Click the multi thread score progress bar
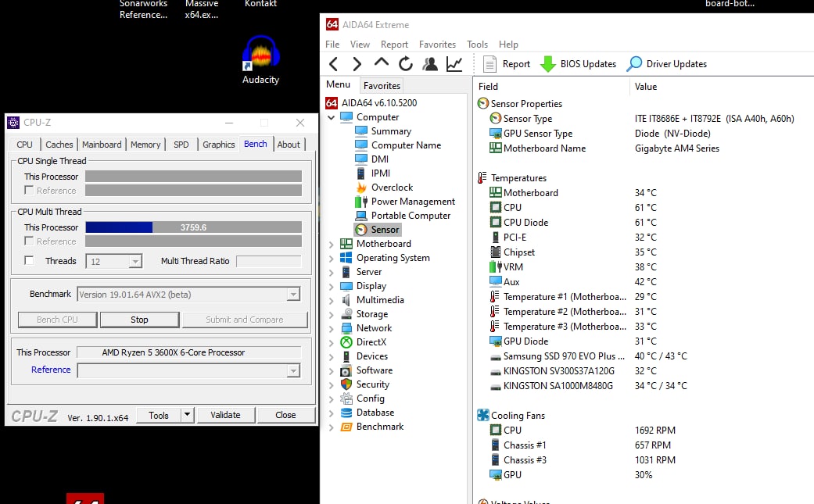 click(x=193, y=227)
